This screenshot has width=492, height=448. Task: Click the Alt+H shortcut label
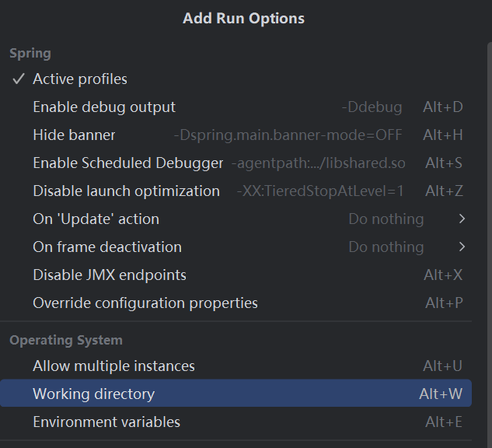point(443,135)
